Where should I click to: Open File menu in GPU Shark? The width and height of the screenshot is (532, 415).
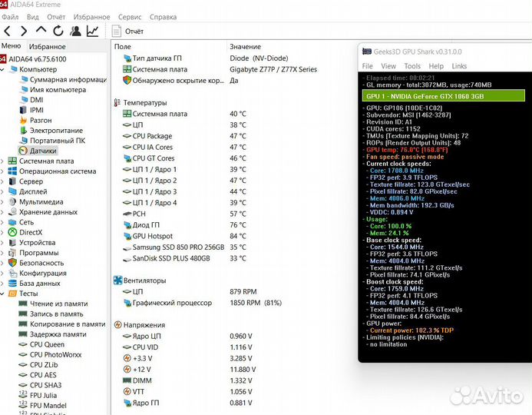pyautogui.click(x=367, y=66)
